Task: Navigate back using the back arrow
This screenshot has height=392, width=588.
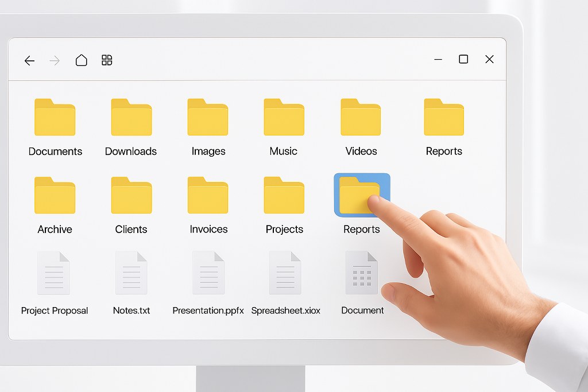Action: coord(29,60)
